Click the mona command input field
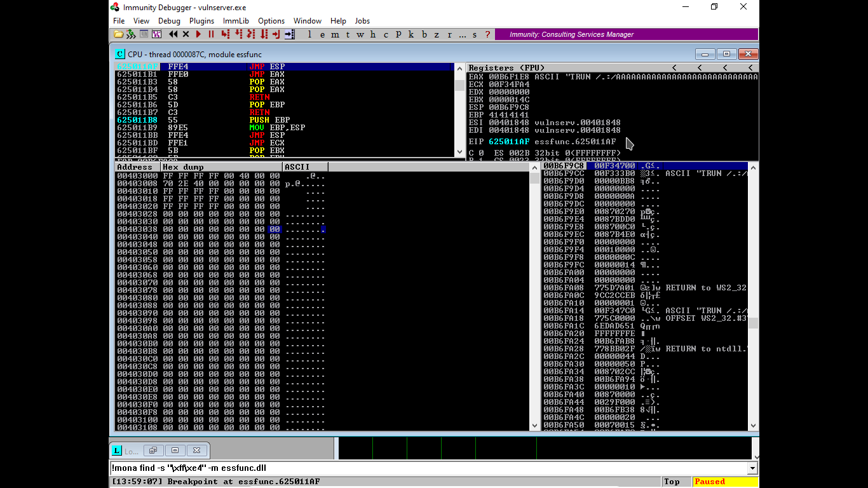 [429, 468]
